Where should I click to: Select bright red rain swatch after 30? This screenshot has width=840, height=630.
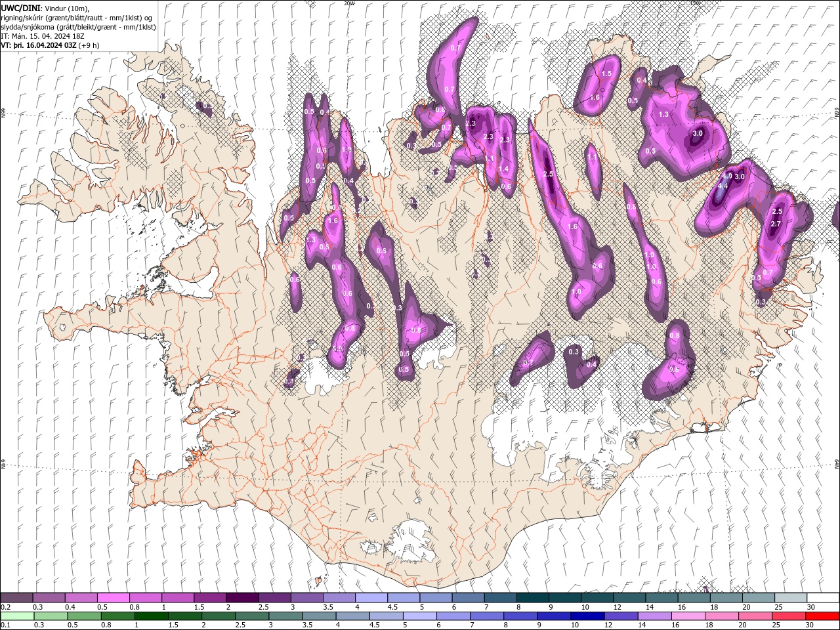pyautogui.click(x=822, y=616)
